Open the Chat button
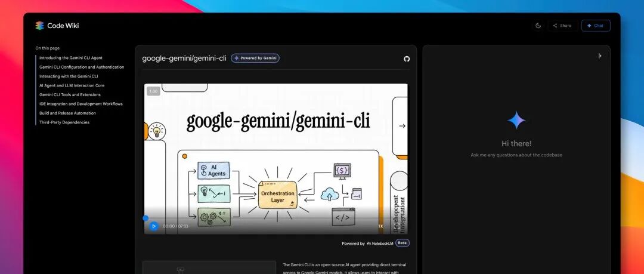 (x=596, y=26)
